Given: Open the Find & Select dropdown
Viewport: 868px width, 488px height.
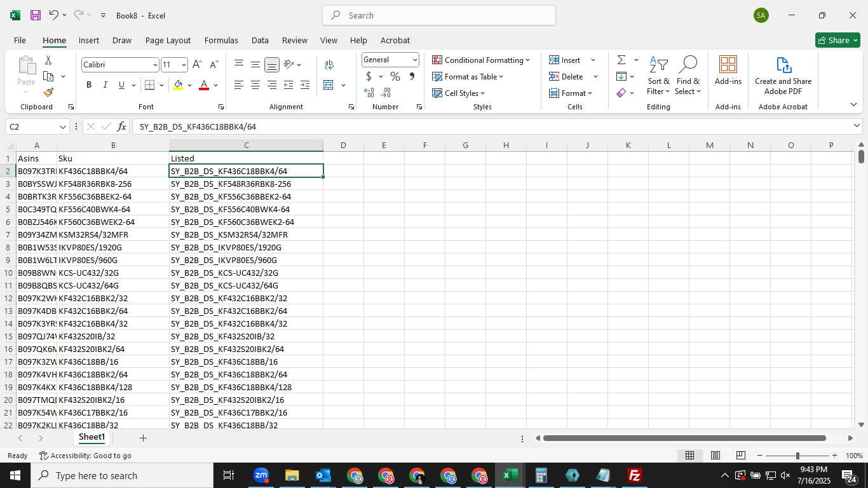Looking at the screenshot, I should [x=688, y=76].
